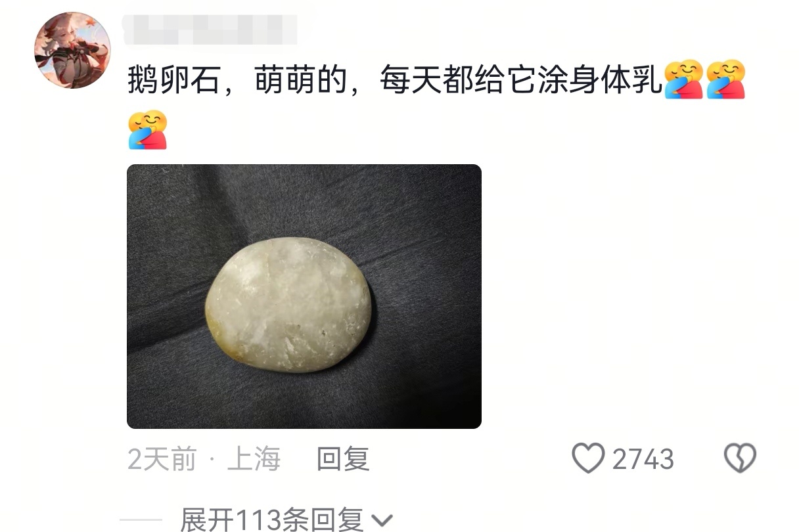Click the dash line before 展开113条回复
799x532 pixels.
point(141,520)
